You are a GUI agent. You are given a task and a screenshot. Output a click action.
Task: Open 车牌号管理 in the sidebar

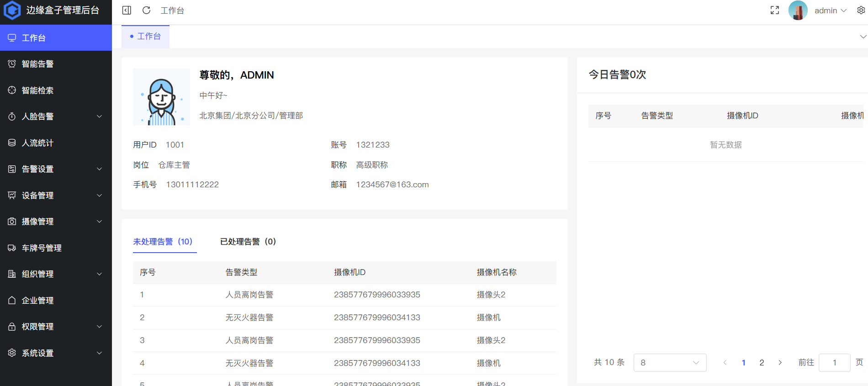42,248
